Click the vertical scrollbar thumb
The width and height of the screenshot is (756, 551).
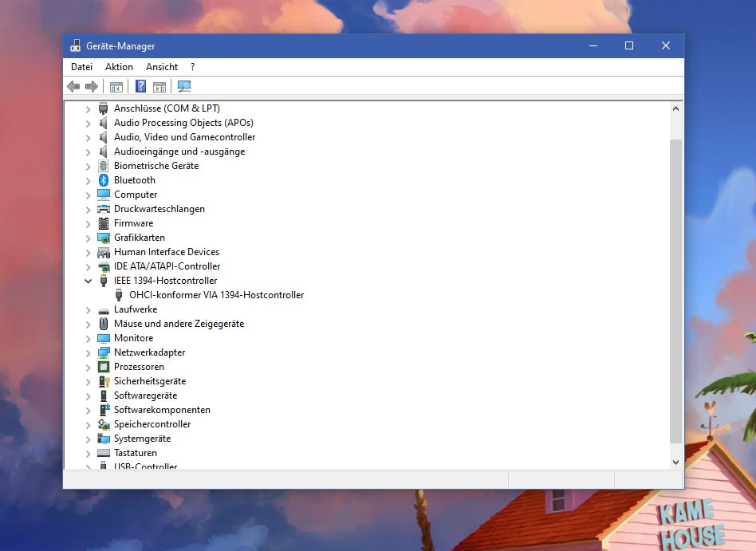click(676, 291)
